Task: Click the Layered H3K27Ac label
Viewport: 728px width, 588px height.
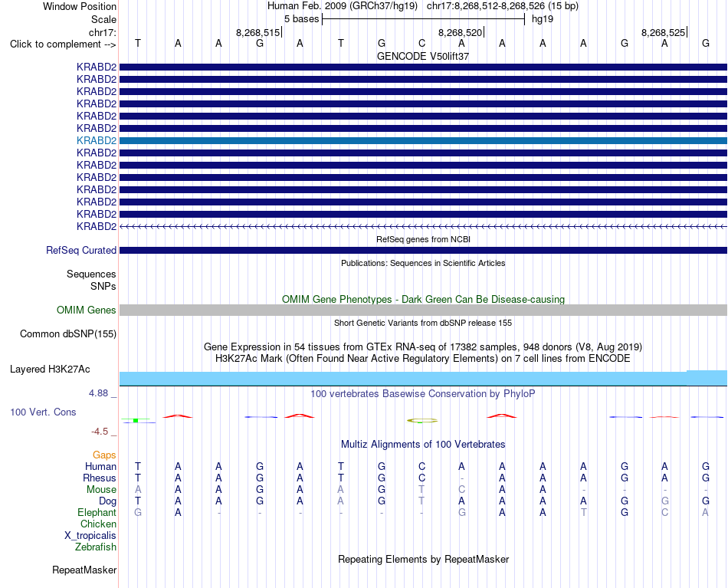Action: (50, 370)
